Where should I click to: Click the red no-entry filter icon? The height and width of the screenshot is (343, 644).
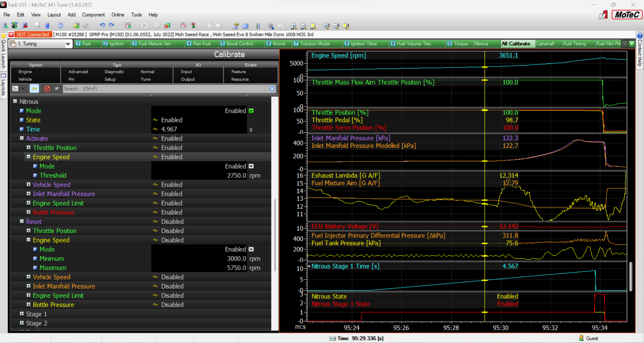(x=47, y=89)
